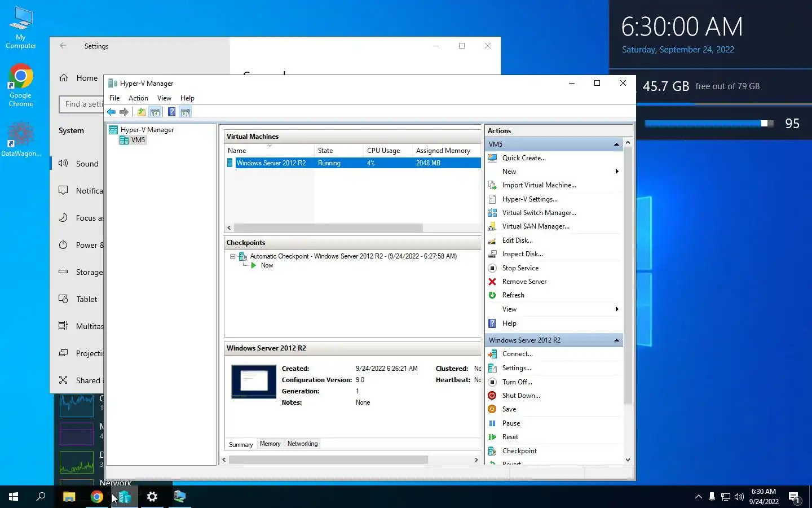Click the blue Help toolbar icon
Image resolution: width=812 pixels, height=508 pixels.
coord(171,112)
